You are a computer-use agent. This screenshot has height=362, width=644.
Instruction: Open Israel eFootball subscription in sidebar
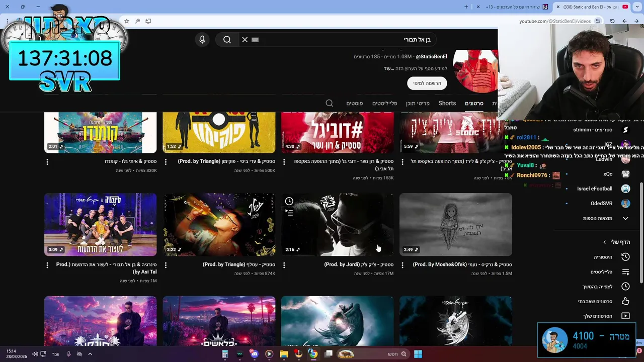603,189
